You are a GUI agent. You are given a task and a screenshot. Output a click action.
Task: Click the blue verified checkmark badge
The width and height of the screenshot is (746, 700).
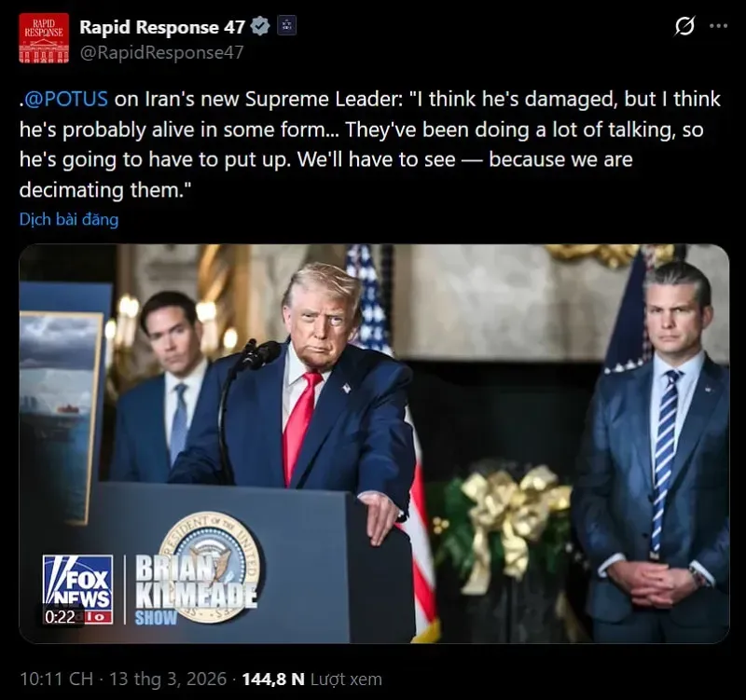[x=260, y=26]
